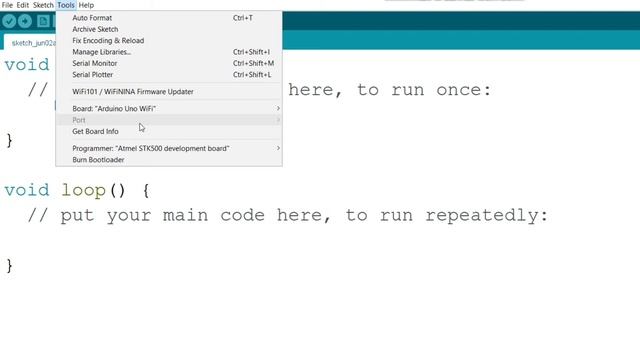Expand the Port submenu

169,120
